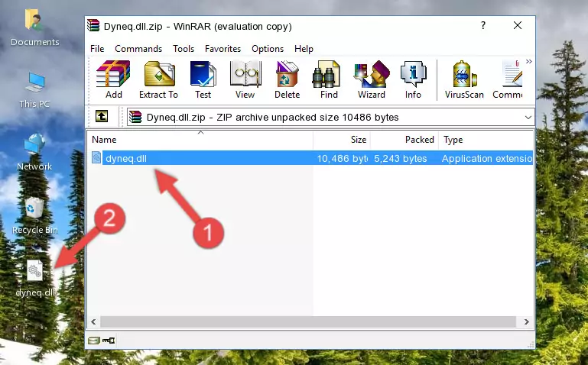588x365 pixels.
Task: Click horizontal scrollbar left arrow
Action: (93, 322)
